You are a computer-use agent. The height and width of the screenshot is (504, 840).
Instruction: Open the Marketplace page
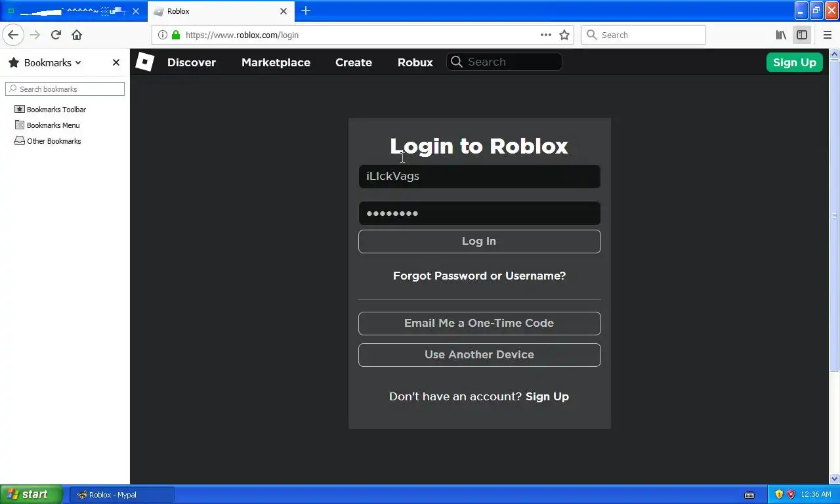coord(276,62)
